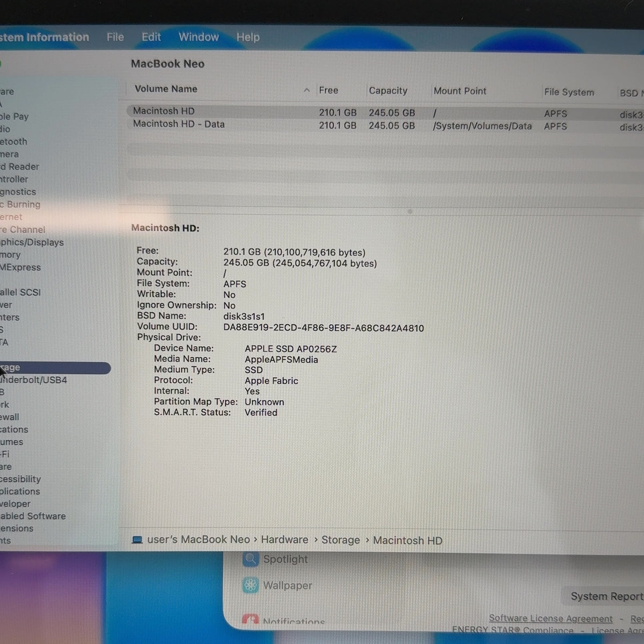The width and height of the screenshot is (644, 644).
Task: Open the Software License Agreement link
Action: point(551,618)
